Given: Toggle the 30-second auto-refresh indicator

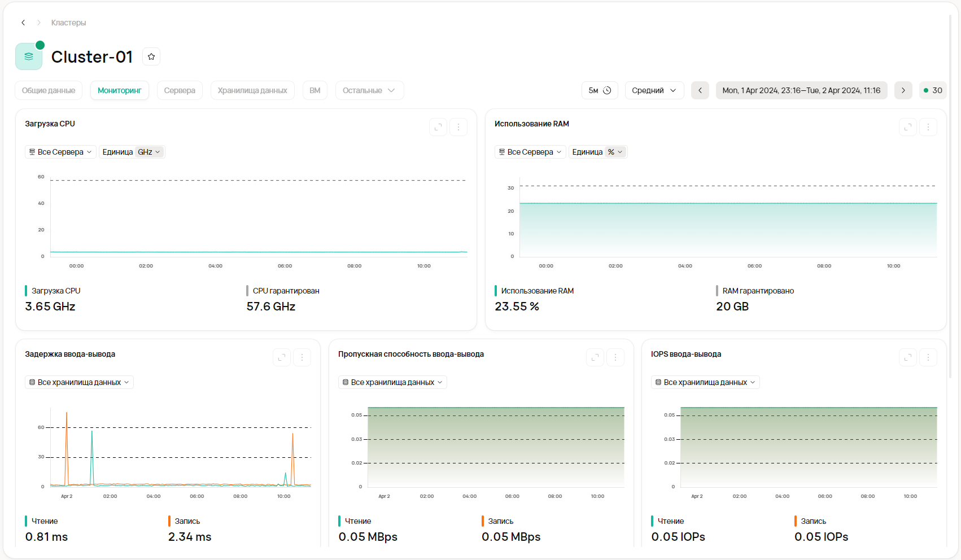Looking at the screenshot, I should click(x=933, y=90).
